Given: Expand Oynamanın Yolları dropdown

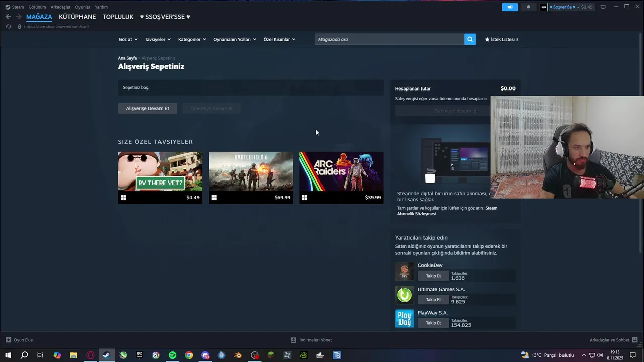Looking at the screenshot, I should pos(234,39).
